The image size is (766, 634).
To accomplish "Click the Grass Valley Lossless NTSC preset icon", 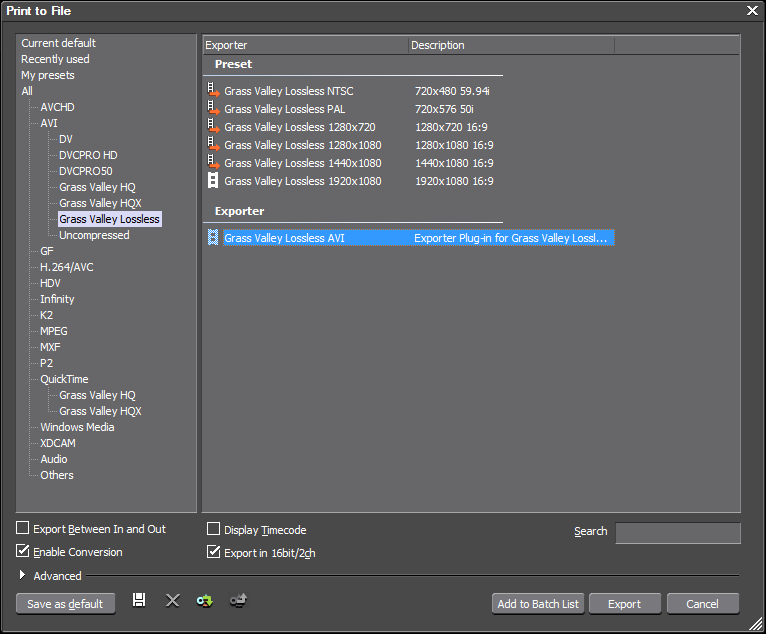I will [x=213, y=90].
